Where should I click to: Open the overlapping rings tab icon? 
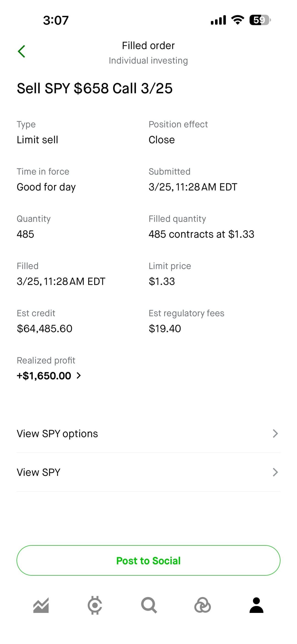pyautogui.click(x=203, y=605)
